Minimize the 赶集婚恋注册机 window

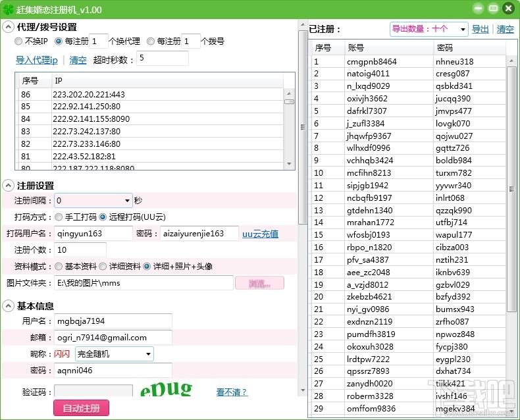pyautogui.click(x=478, y=9)
